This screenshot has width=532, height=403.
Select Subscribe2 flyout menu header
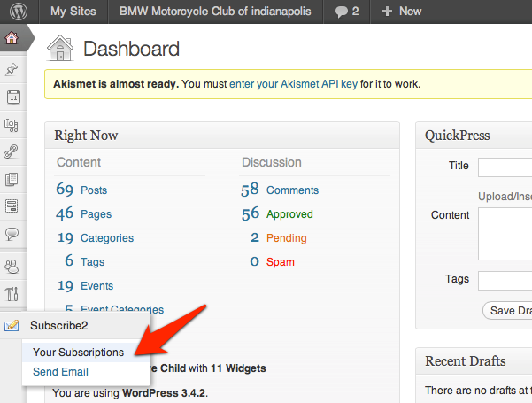coord(59,325)
